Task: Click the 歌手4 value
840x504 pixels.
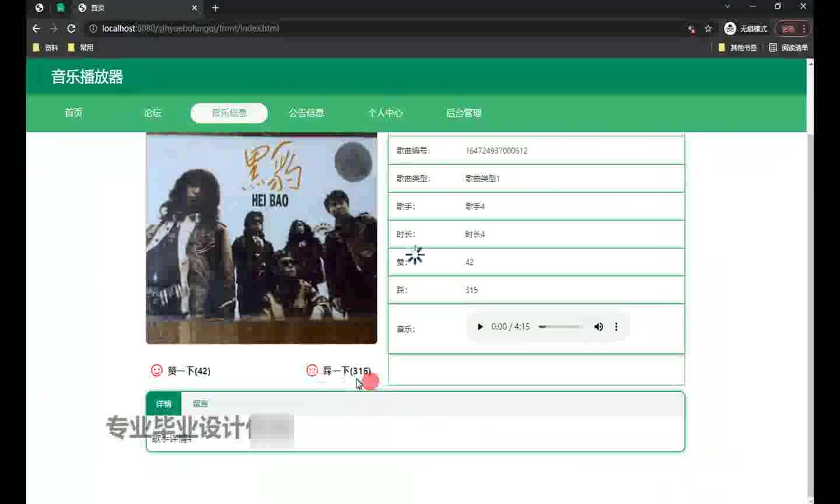Action: [475, 206]
